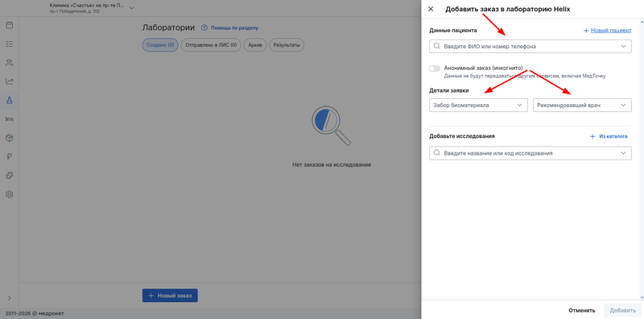Click the Детали заявки label
The height and width of the screenshot is (319, 644).
pos(449,90)
